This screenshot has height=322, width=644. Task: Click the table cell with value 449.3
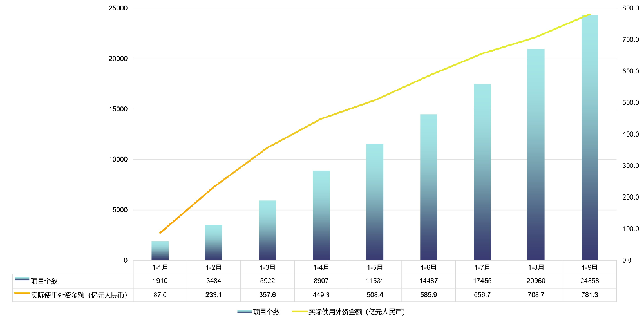(x=321, y=295)
